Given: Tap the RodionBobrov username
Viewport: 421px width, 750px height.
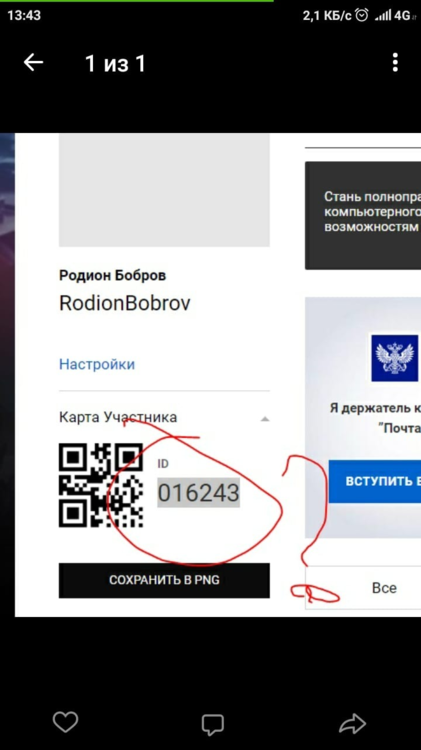Looking at the screenshot, I should click(125, 303).
